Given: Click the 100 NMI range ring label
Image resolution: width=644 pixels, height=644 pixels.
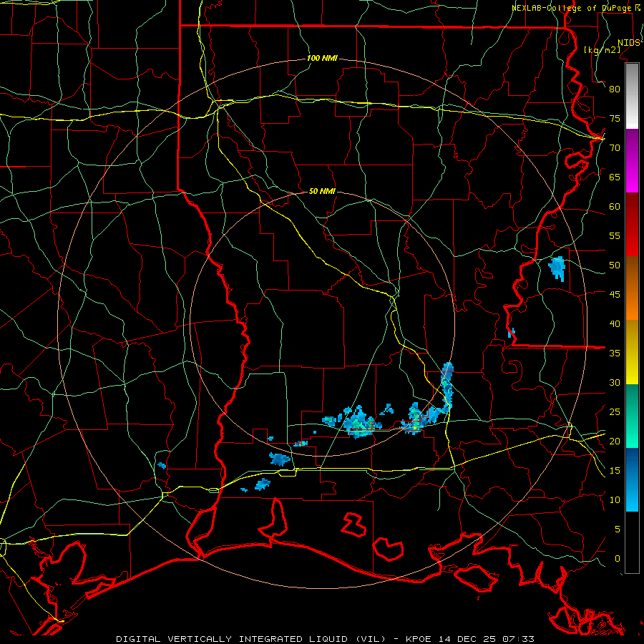Looking at the screenshot, I should (322, 59).
